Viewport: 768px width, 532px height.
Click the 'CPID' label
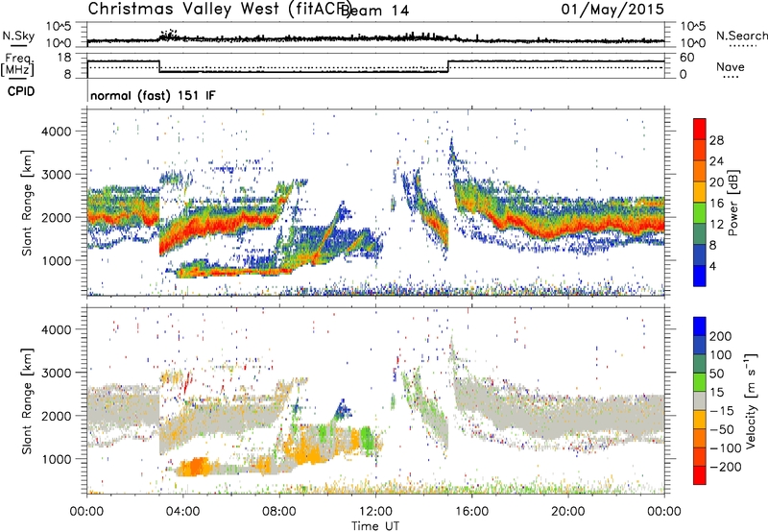(21, 91)
